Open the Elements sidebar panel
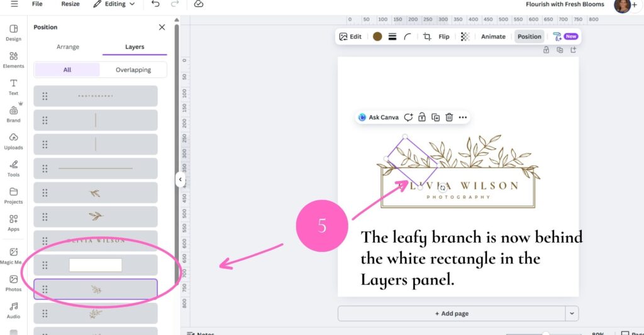The height and width of the screenshot is (335, 644). (13, 59)
